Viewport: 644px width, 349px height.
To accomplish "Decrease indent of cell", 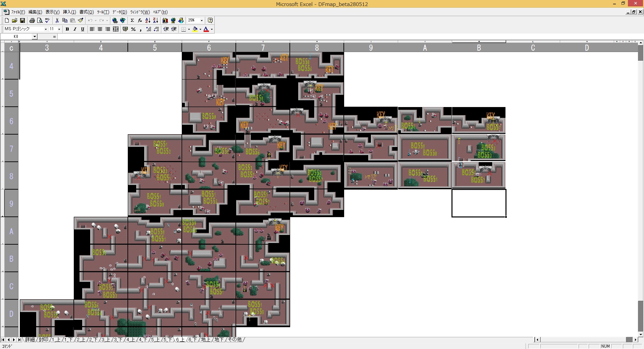I will tap(166, 29).
